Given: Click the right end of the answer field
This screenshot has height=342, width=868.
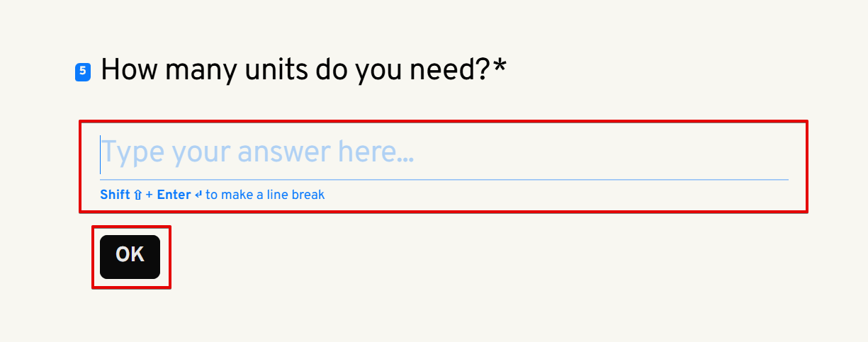Looking at the screenshot, I should pos(783,152).
